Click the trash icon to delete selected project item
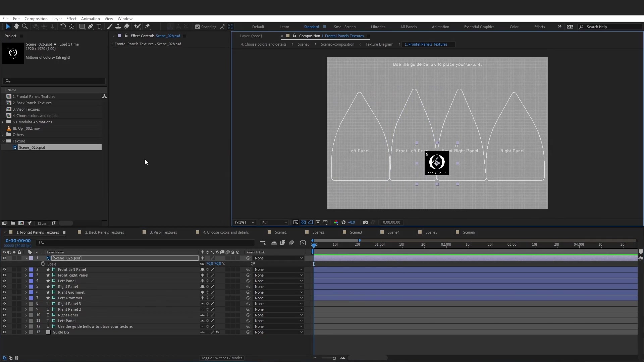The height and width of the screenshot is (362, 644). (x=54, y=223)
